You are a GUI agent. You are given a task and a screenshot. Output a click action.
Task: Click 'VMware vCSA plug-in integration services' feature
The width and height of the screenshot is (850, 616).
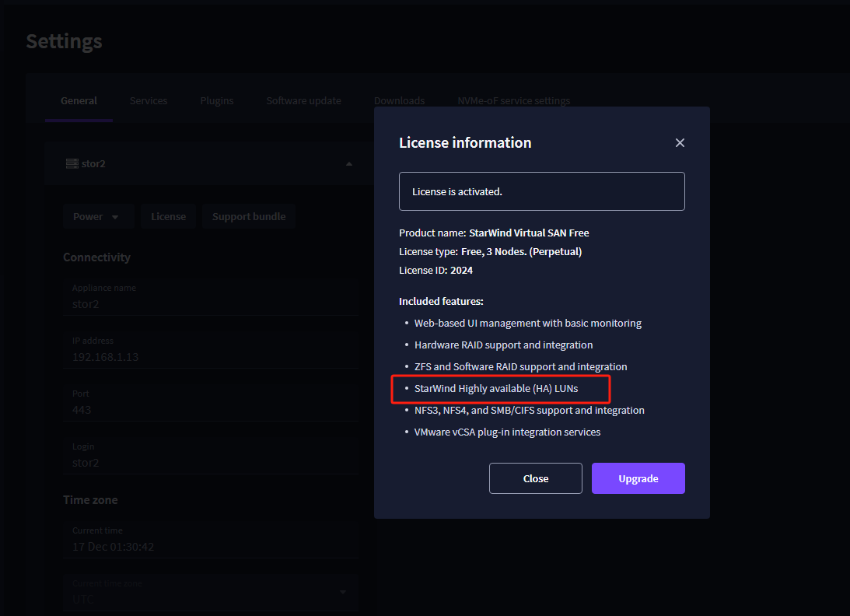tap(507, 432)
